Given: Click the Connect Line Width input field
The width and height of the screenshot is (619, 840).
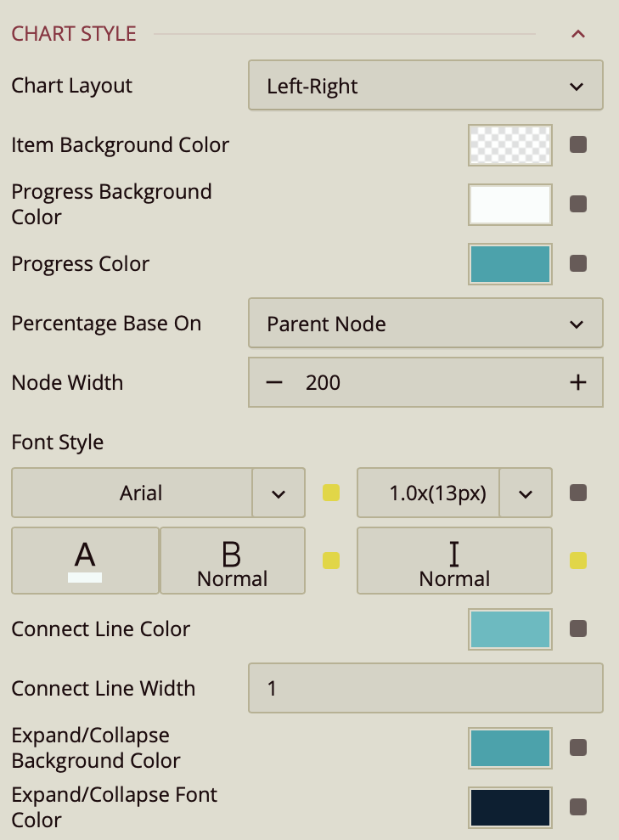Looking at the screenshot, I should point(425,688).
